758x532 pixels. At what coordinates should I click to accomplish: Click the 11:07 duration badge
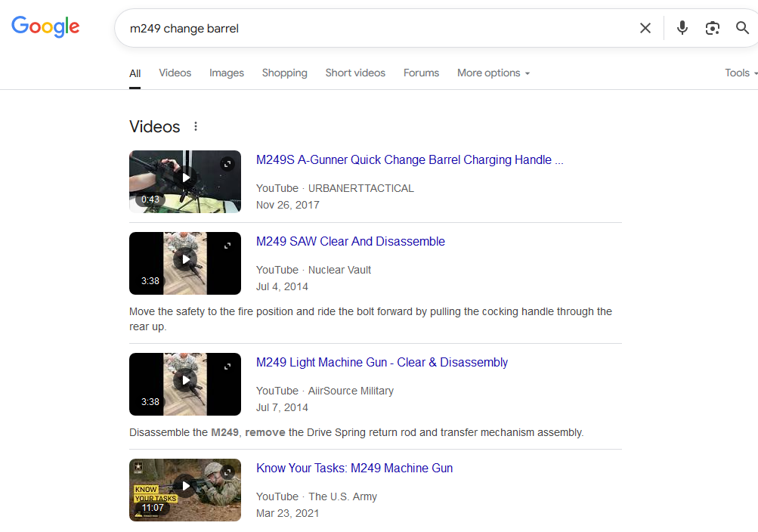(x=153, y=507)
